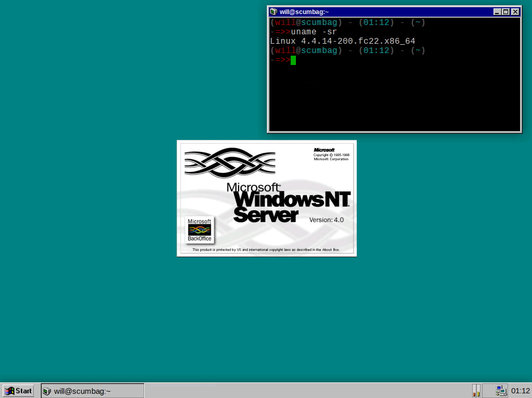Activate the will@scumbag taskbar button
This screenshot has width=532, height=398.
(92, 391)
